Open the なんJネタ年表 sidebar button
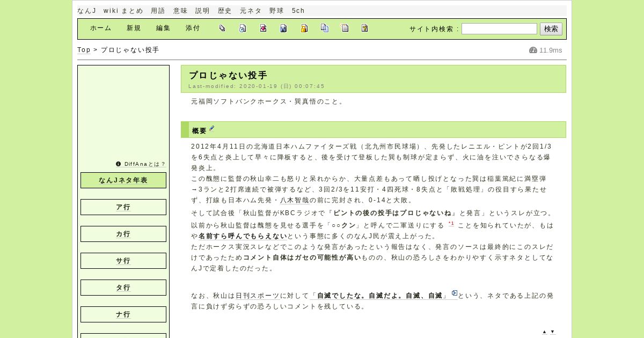This screenshot has width=644, height=338. (x=123, y=180)
